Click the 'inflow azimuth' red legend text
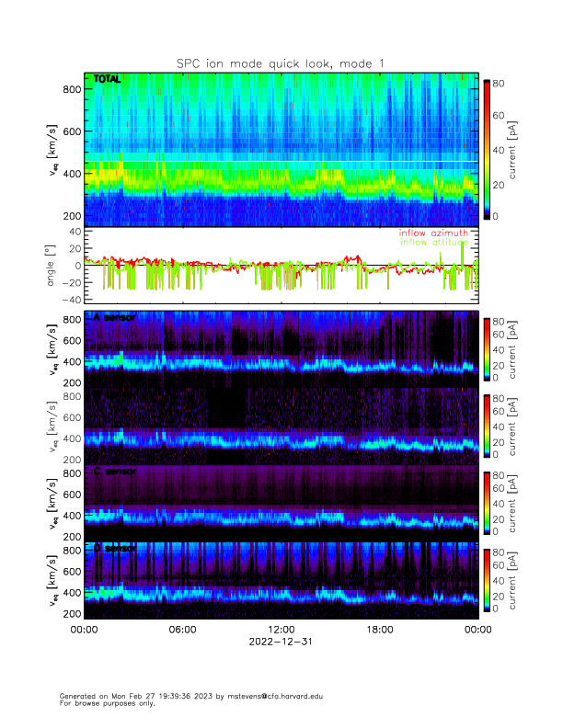 (433, 233)
